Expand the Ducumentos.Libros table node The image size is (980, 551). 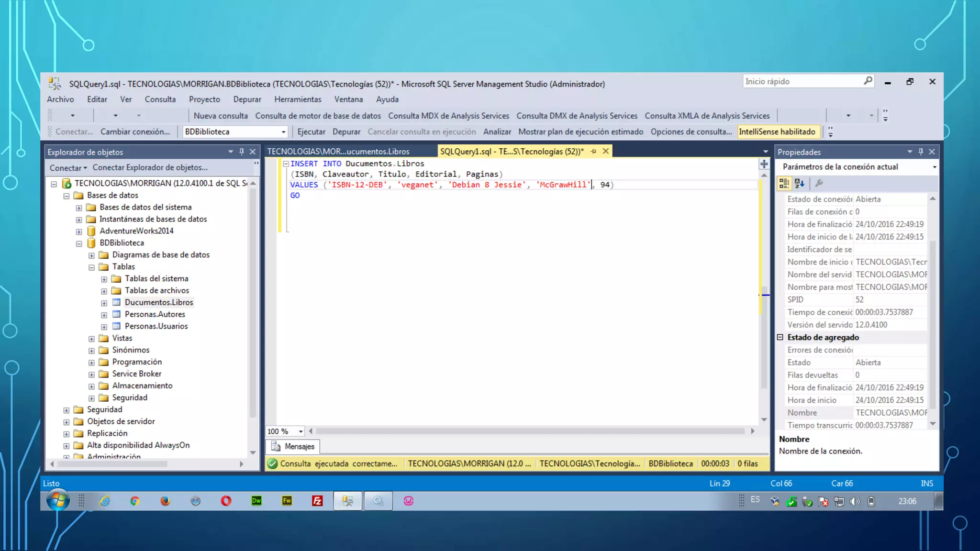pyautogui.click(x=104, y=303)
